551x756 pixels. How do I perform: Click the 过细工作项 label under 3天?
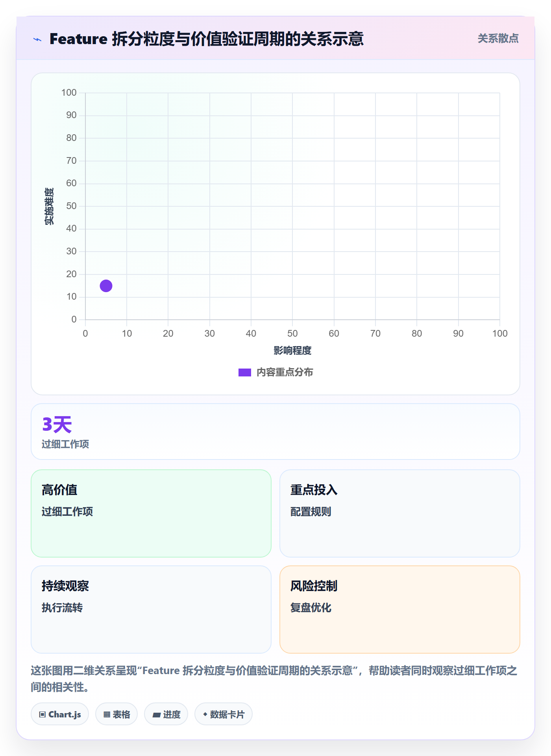65,444
